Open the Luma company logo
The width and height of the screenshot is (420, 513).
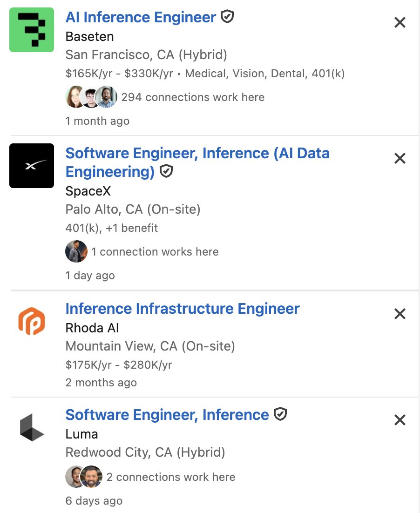click(32, 427)
